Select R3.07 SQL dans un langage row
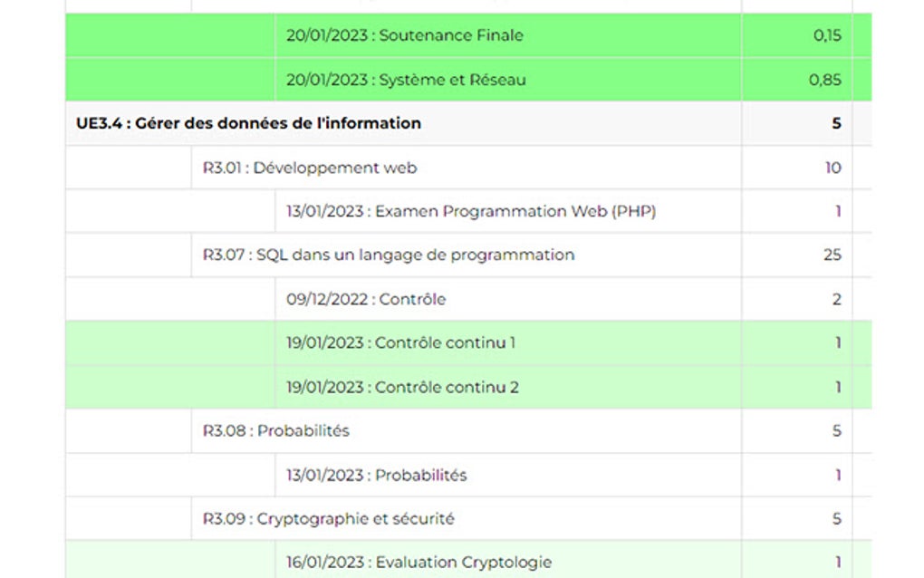 (388, 255)
